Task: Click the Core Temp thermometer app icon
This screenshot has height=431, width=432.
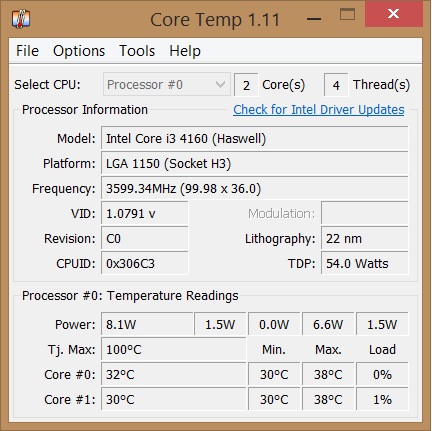Action: tap(21, 19)
